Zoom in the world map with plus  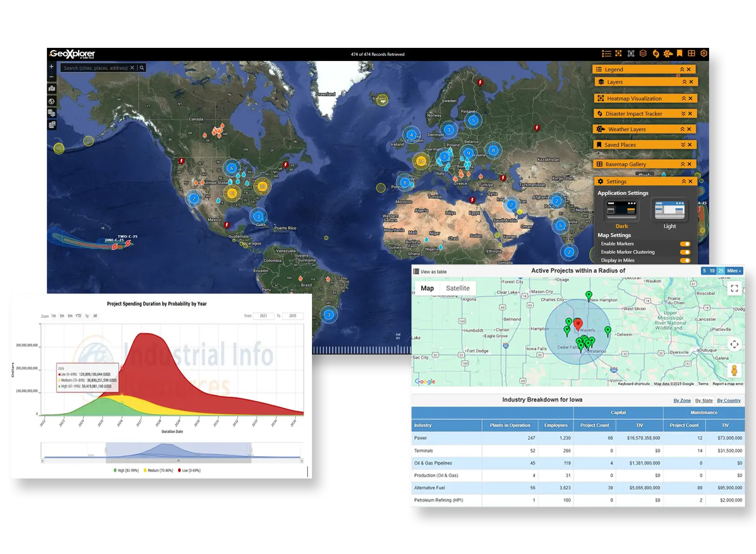[x=51, y=66]
